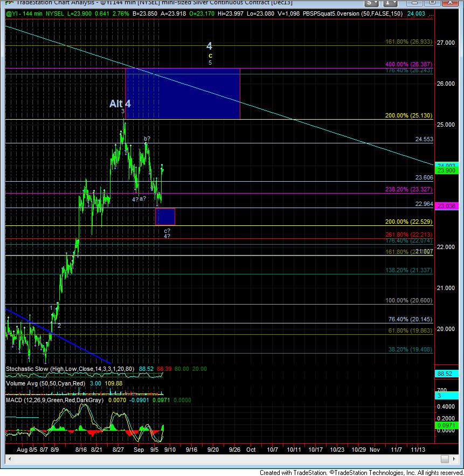
Task: Click the '61.80% (19.863)' Fibonacci label
Action: 410,330
